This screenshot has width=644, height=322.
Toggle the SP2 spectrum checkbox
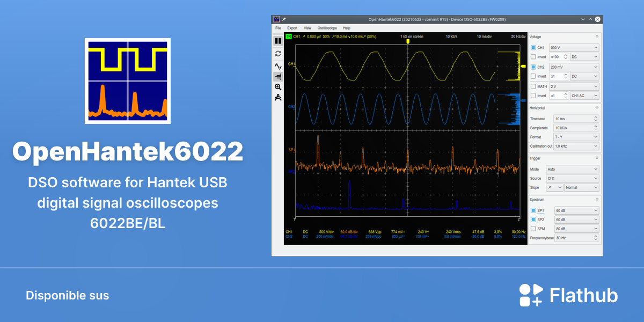(x=533, y=219)
